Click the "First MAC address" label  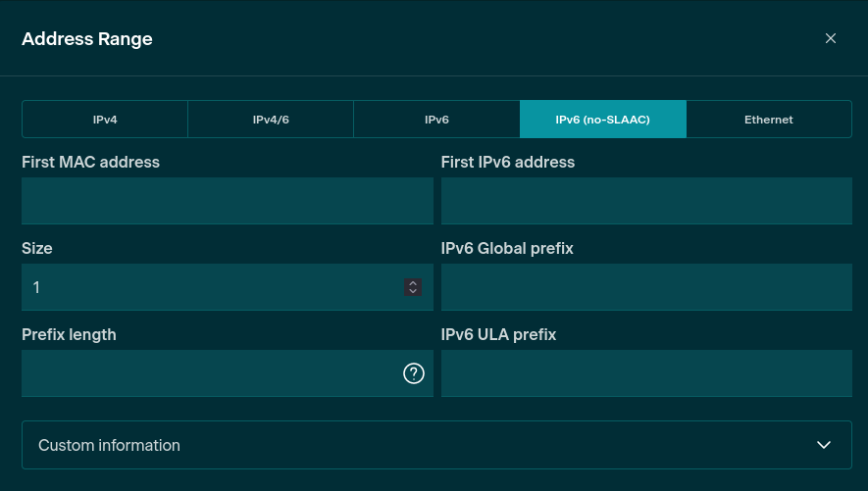pyautogui.click(x=90, y=162)
